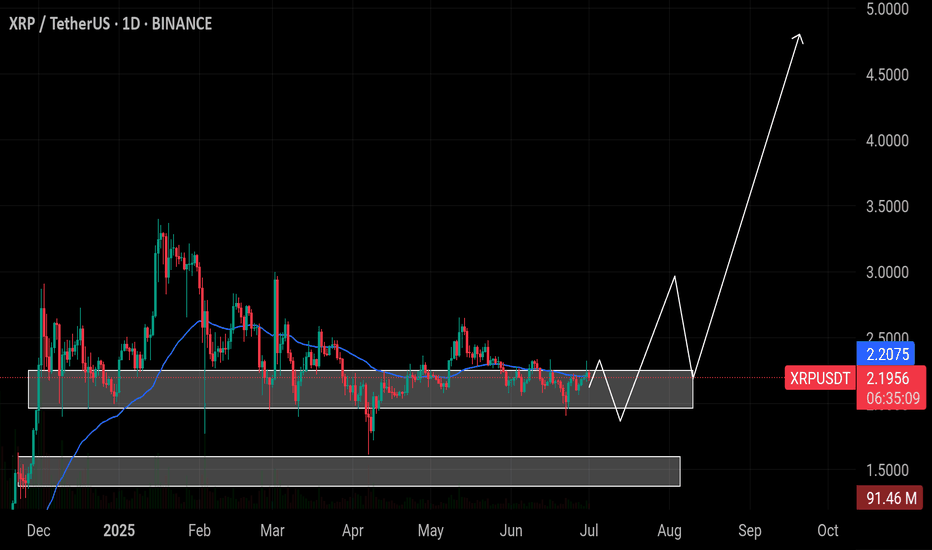Click the 06:35:09 countdown timer
This screenshot has height=550, width=932.
(893, 398)
